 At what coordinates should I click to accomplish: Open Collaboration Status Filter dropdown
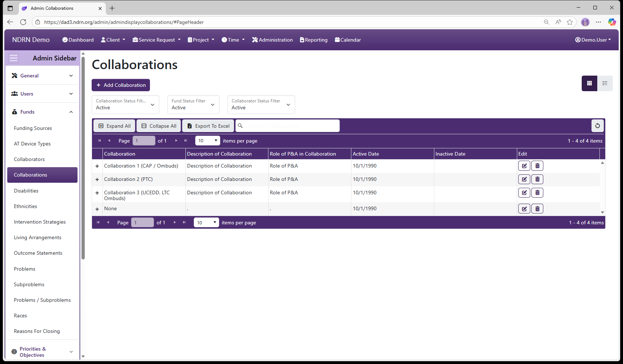pyautogui.click(x=125, y=105)
